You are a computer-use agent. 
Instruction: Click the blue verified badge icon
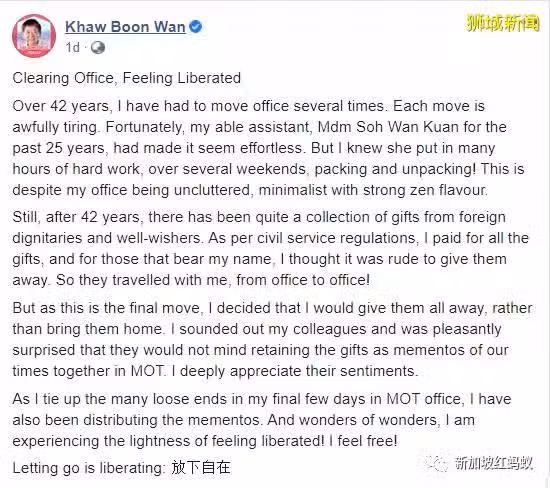(x=195, y=27)
